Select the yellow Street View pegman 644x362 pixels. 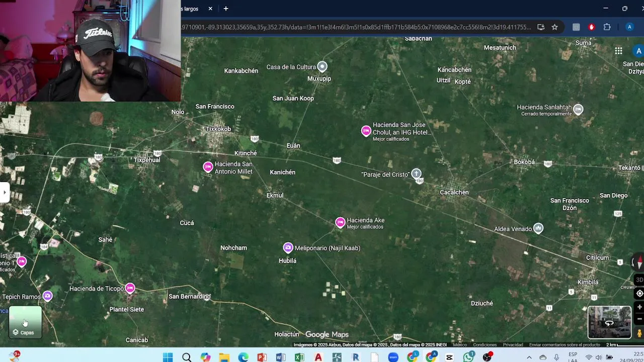639,333
